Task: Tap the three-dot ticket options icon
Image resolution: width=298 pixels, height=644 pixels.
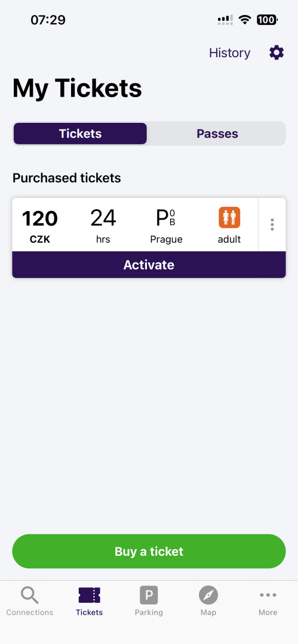Action: click(x=272, y=225)
